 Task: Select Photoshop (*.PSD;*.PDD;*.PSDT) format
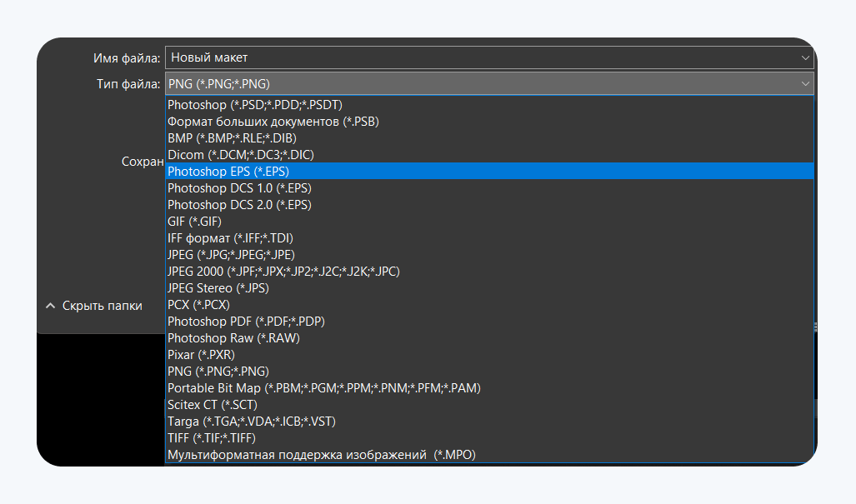(489, 105)
